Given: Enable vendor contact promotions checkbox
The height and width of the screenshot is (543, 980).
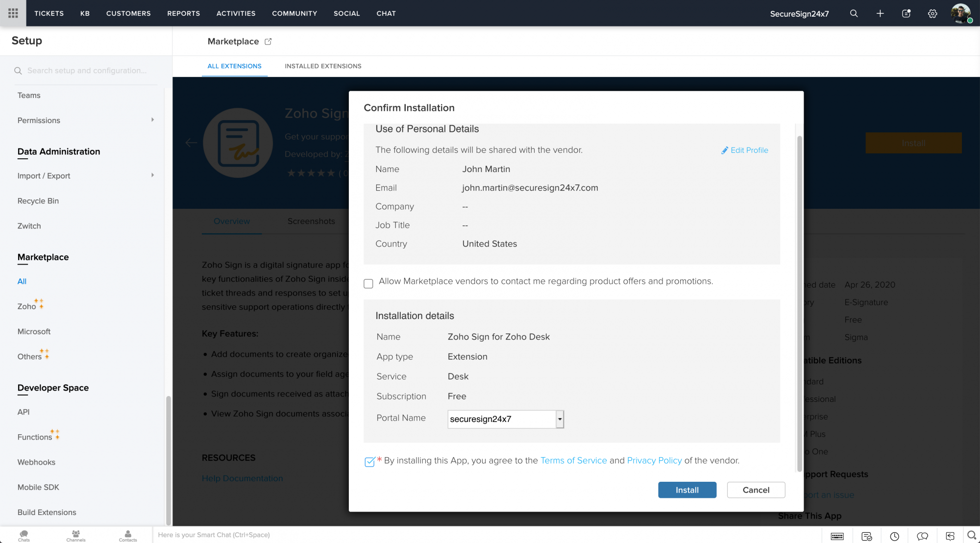Looking at the screenshot, I should [x=368, y=283].
